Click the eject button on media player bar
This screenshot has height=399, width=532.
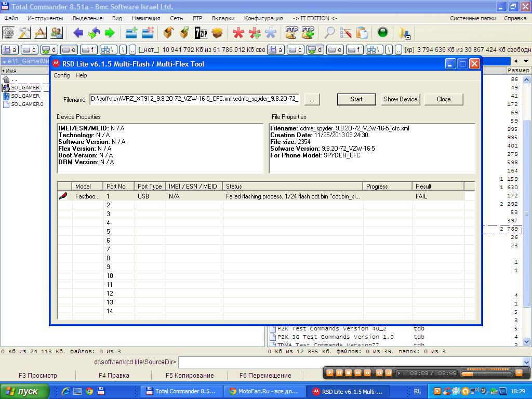pyautogui.click(x=519, y=373)
